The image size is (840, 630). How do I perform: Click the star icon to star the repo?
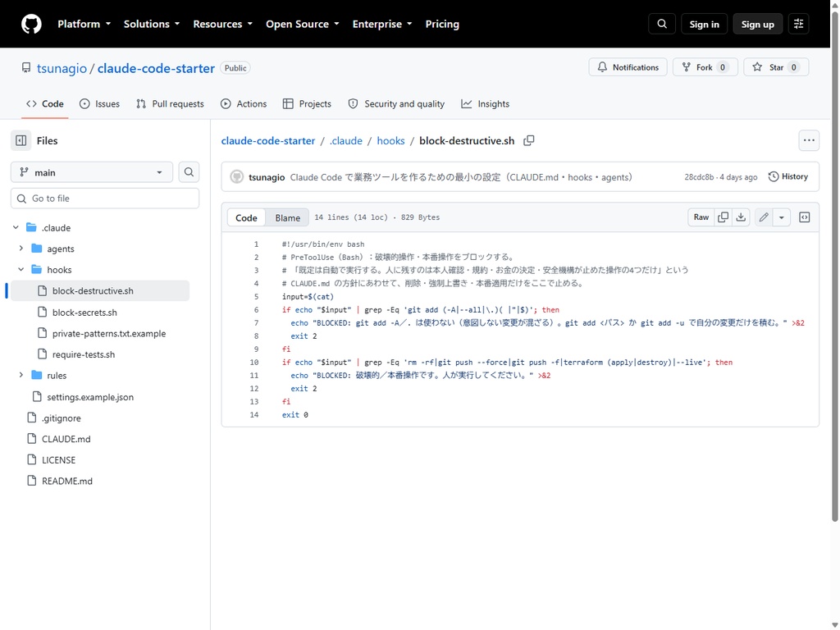point(757,67)
